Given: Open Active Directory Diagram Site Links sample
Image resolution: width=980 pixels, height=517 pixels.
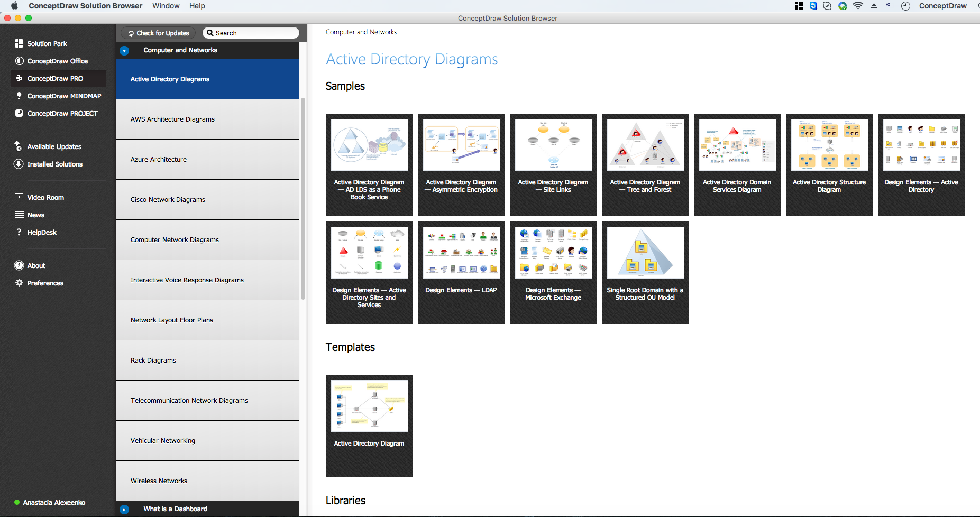Looking at the screenshot, I should [553, 164].
